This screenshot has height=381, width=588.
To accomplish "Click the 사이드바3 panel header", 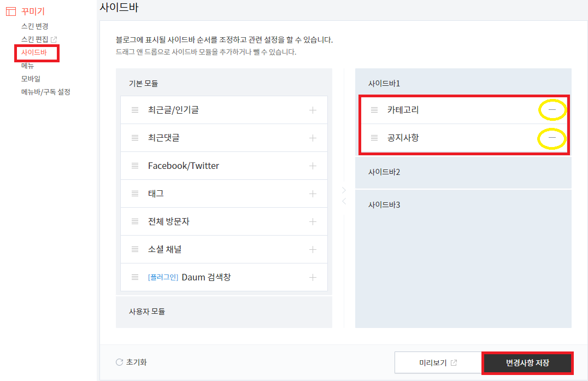I will click(384, 205).
